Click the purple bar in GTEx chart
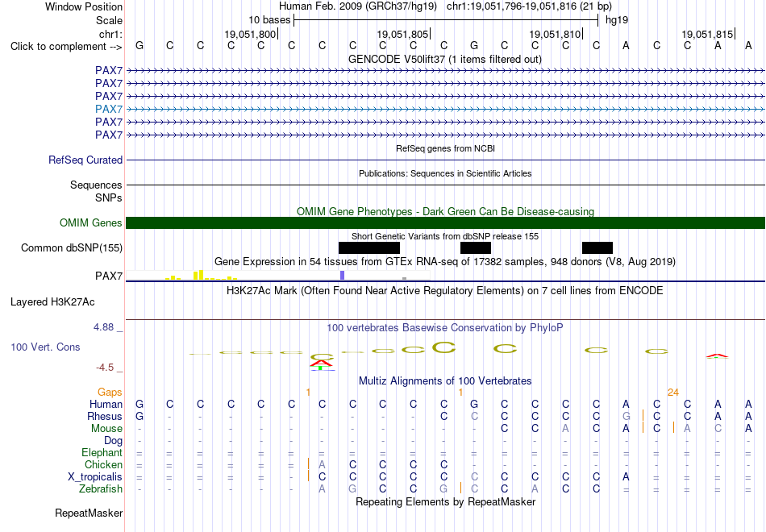 343,275
